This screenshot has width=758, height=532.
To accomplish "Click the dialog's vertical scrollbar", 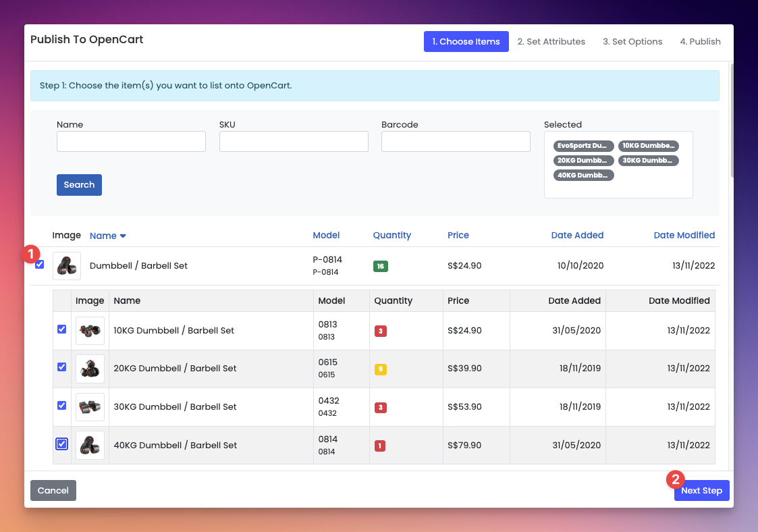I will click(732, 121).
